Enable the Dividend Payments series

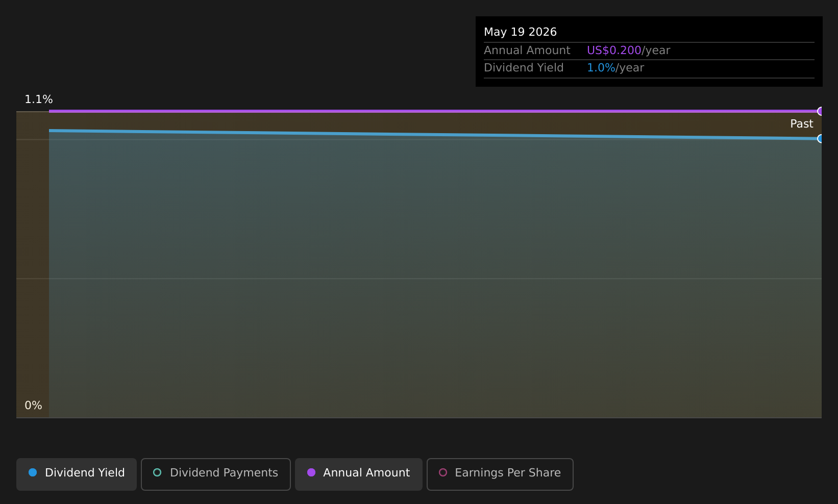coord(216,474)
